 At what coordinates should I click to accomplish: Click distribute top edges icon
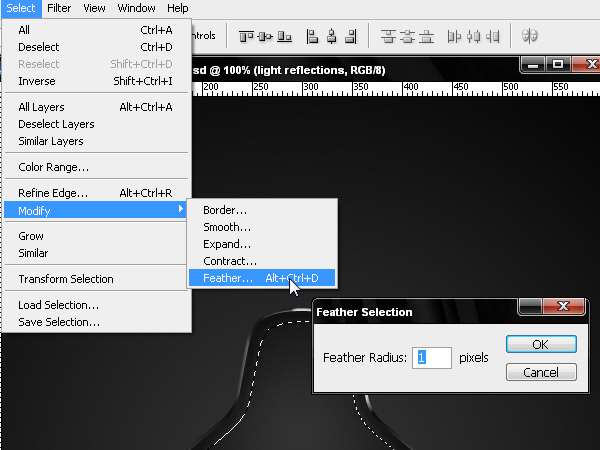pos(388,37)
